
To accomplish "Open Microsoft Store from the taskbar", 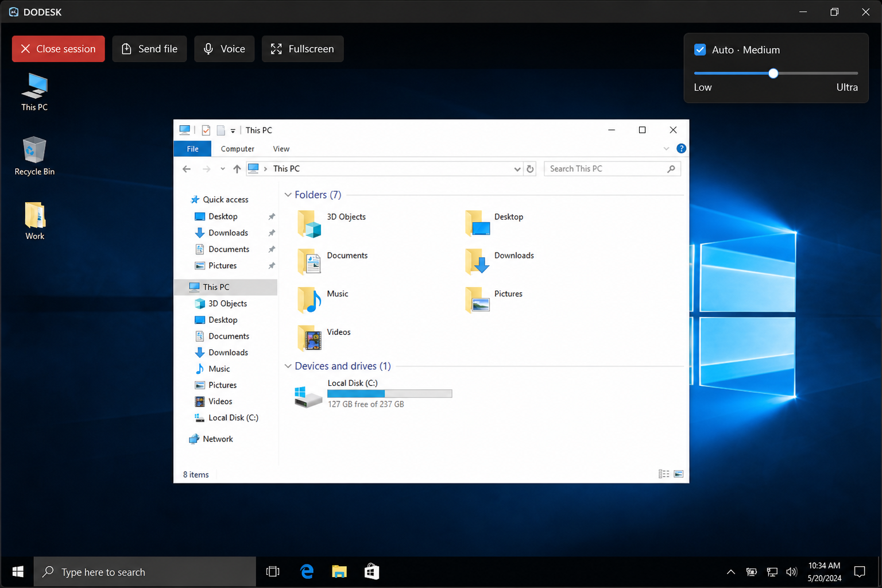I will [372, 572].
